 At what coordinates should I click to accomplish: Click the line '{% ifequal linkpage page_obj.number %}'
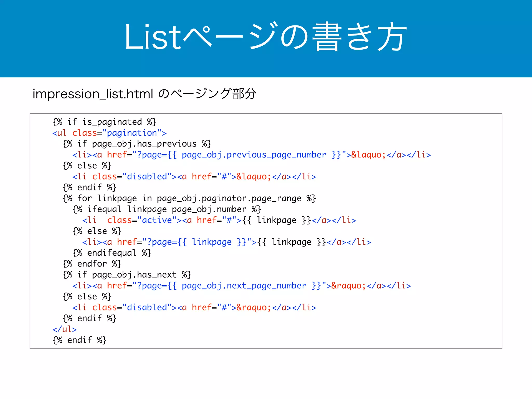pyautogui.click(x=167, y=209)
